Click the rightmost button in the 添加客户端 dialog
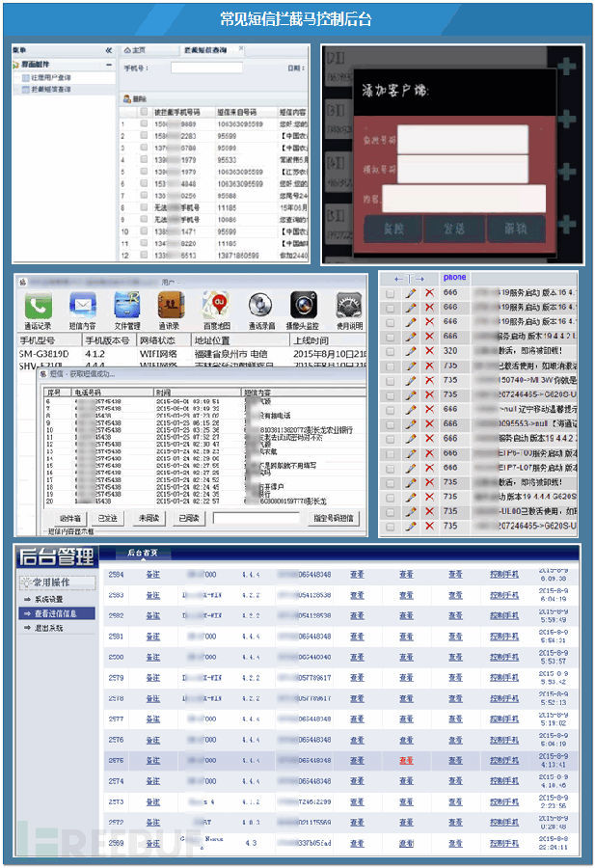Image resolution: width=595 pixels, height=868 pixels. coord(516,229)
